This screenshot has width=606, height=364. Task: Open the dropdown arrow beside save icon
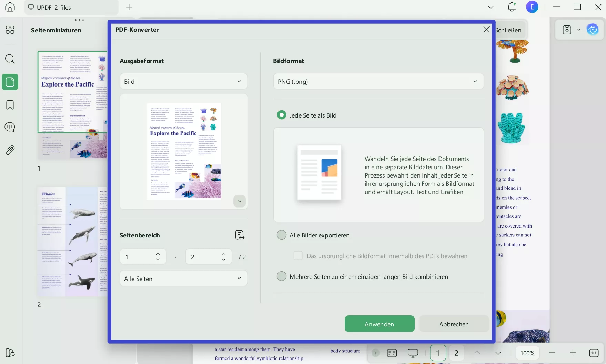pos(579,30)
